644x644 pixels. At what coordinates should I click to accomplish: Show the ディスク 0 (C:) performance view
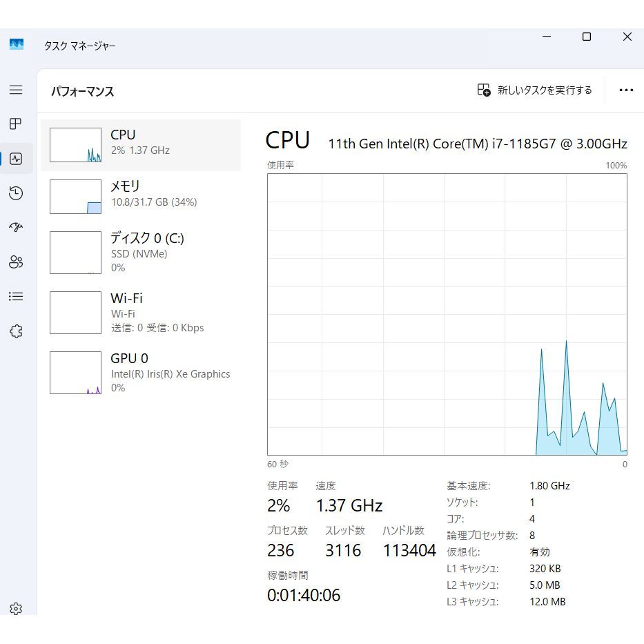141,253
